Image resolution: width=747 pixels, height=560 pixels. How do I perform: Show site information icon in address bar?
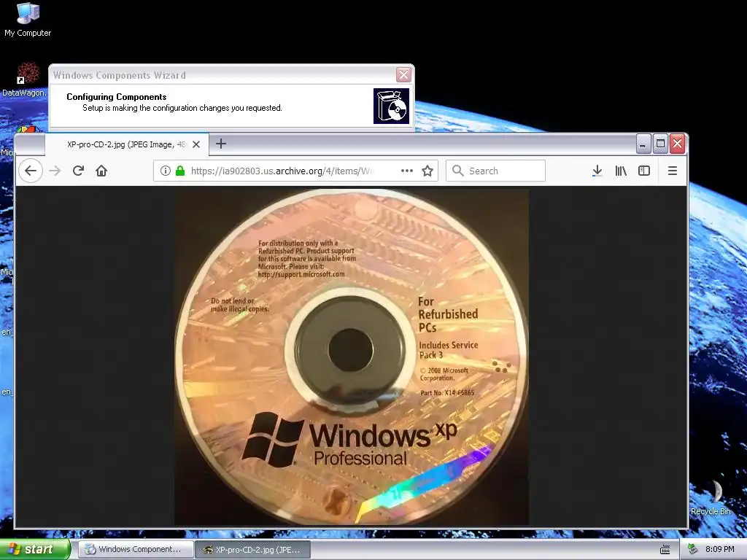(x=166, y=171)
